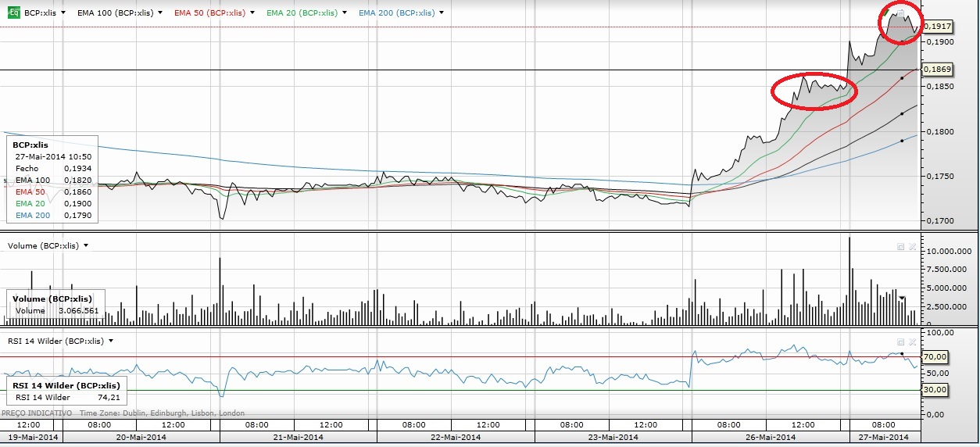Viewport: 980px width, 447px height.
Task: Open the EMA 100 indicator dropdown
Action: [x=160, y=13]
